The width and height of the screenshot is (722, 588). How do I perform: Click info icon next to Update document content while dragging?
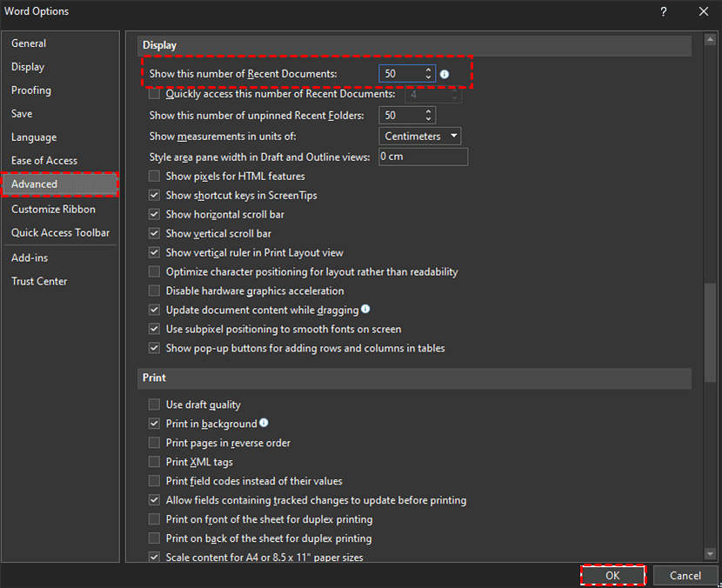(x=365, y=309)
